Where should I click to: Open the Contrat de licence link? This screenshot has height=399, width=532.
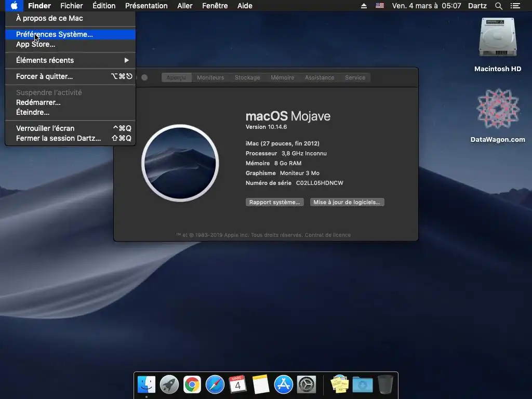pos(327,235)
